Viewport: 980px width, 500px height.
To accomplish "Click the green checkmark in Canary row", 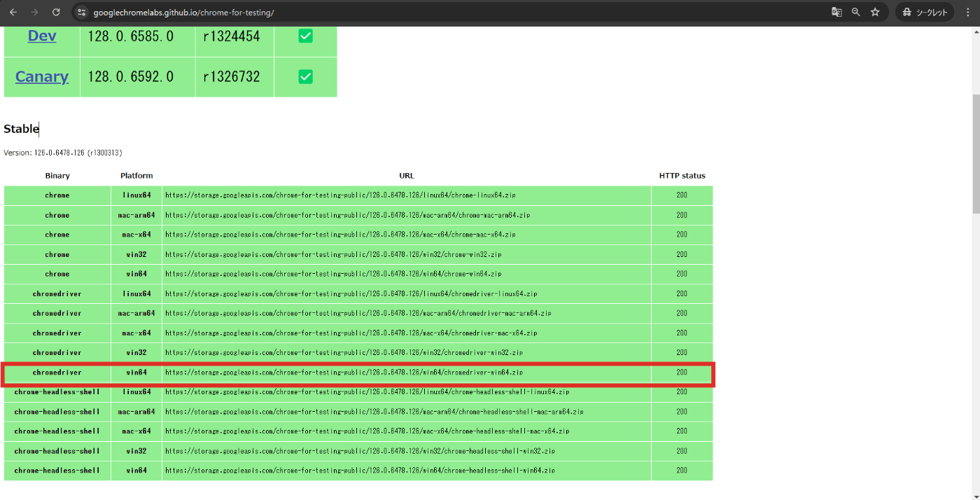I will (305, 76).
